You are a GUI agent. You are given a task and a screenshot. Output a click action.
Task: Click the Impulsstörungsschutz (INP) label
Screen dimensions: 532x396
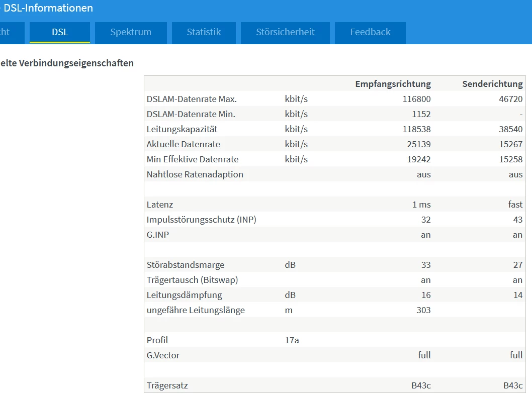coord(201,220)
